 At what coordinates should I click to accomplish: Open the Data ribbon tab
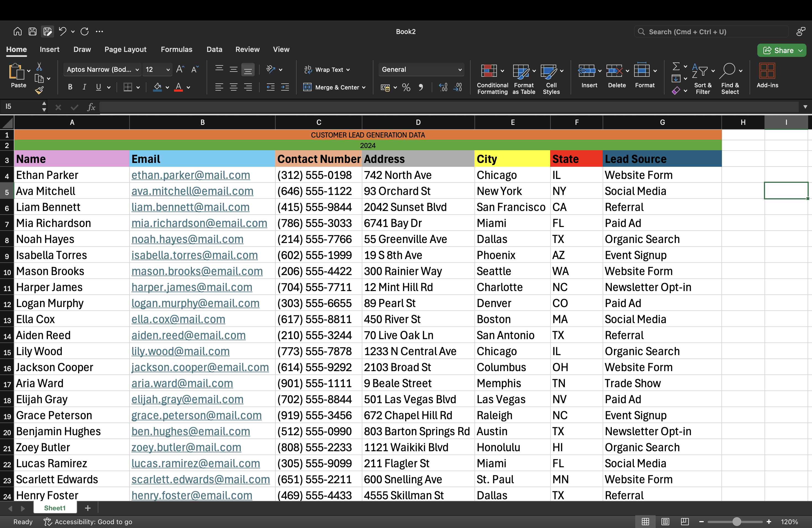214,49
